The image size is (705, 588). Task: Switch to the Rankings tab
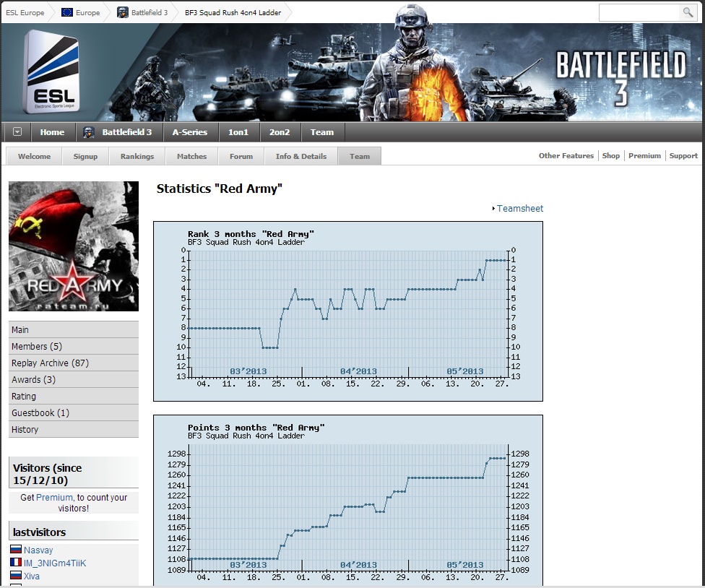tap(137, 156)
